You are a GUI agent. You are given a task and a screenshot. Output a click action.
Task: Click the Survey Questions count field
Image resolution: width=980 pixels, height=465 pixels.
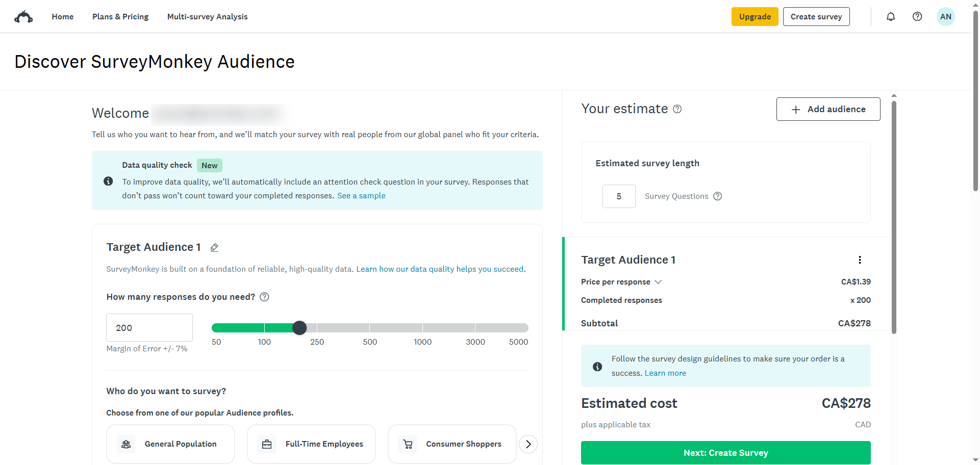[x=619, y=196]
